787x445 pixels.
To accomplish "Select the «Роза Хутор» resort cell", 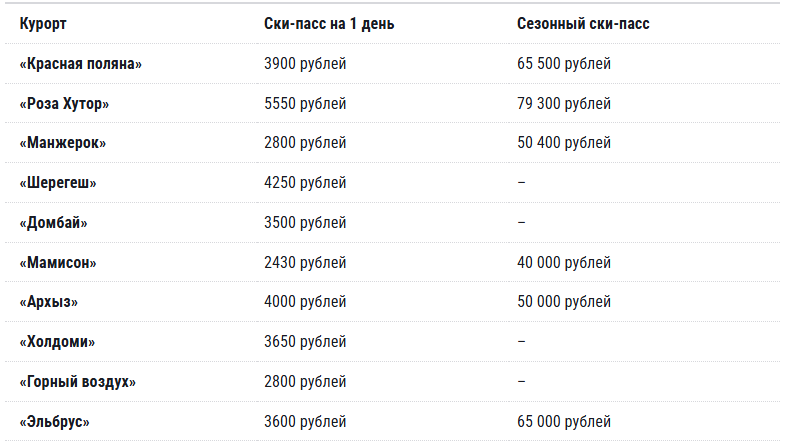I will (x=64, y=103).
